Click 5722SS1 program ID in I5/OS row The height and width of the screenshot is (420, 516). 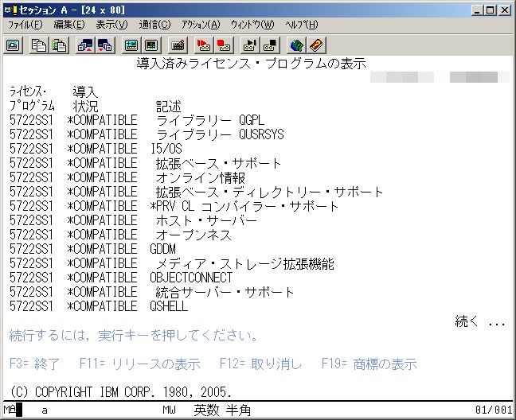point(31,149)
